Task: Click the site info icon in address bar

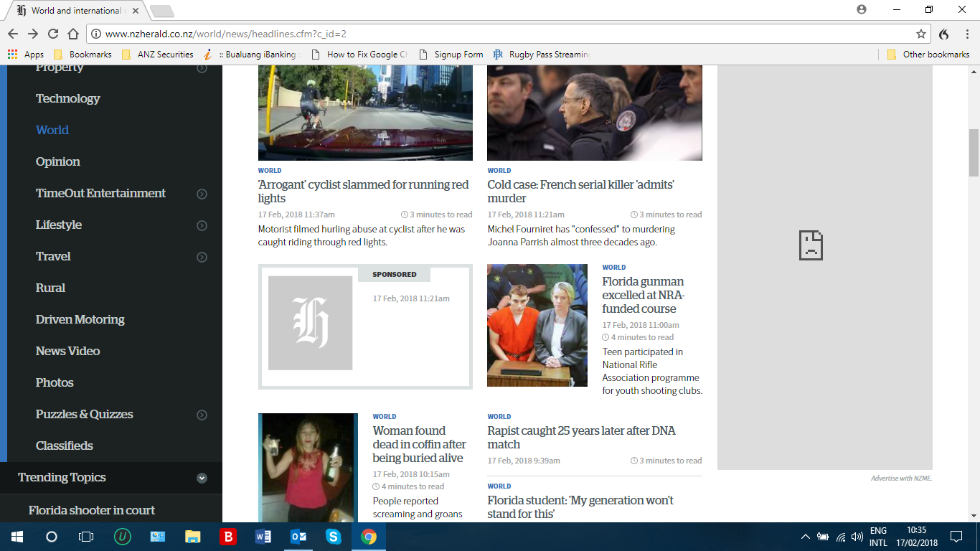Action: [x=95, y=34]
